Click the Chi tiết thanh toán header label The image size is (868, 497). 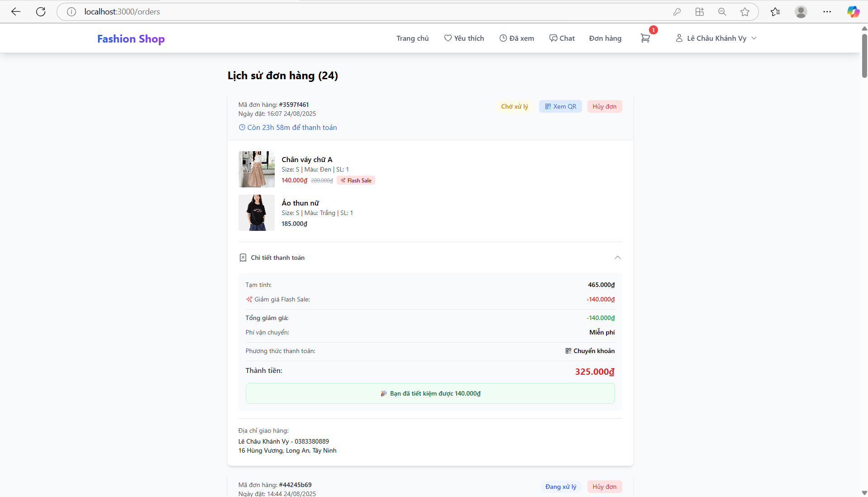[x=277, y=258]
